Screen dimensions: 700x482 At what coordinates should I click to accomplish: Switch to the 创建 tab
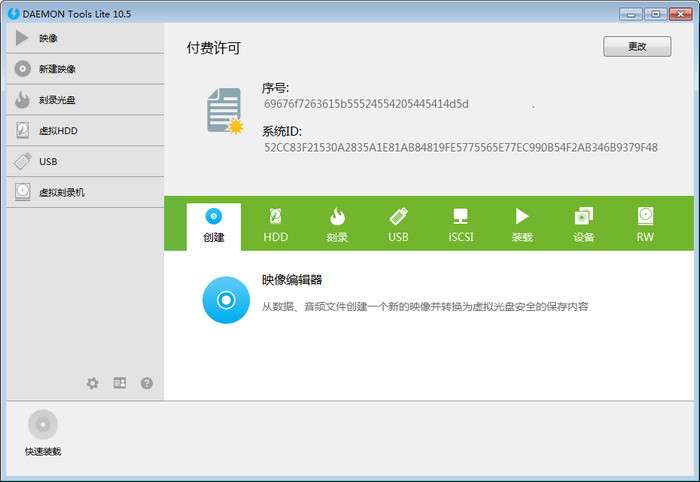click(x=213, y=227)
